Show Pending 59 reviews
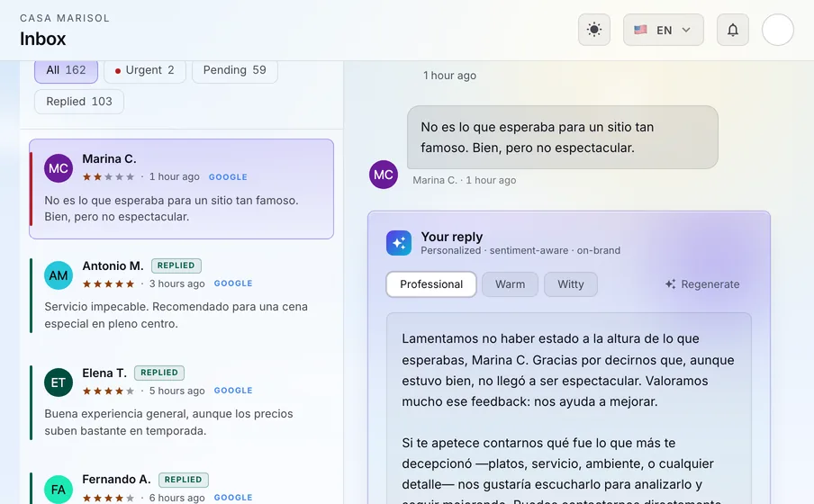 tap(235, 70)
